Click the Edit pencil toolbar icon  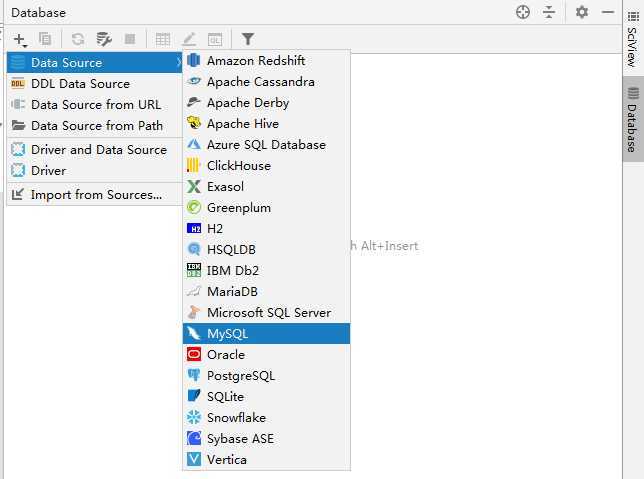coord(189,39)
